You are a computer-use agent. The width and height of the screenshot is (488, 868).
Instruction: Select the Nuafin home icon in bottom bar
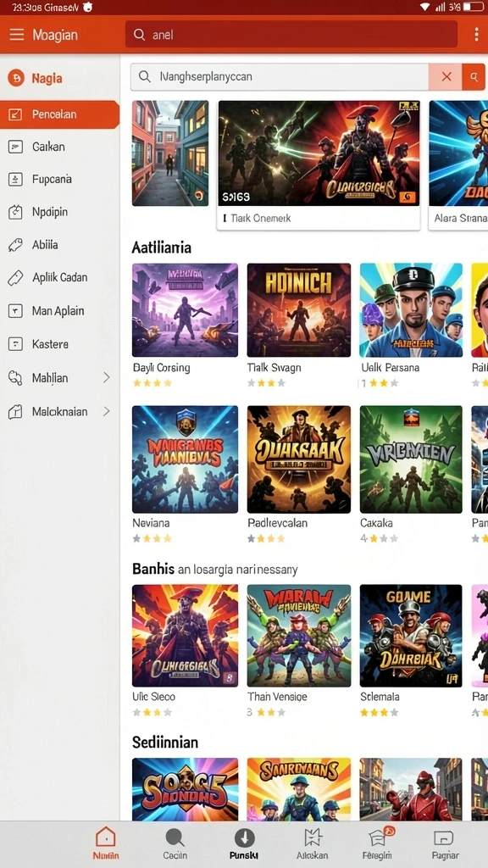(x=106, y=843)
